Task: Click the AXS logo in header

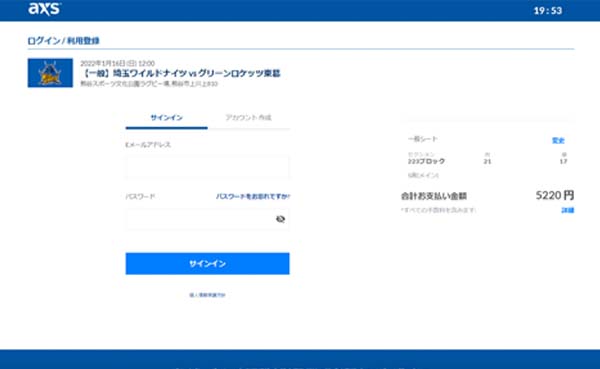Action: click(44, 8)
